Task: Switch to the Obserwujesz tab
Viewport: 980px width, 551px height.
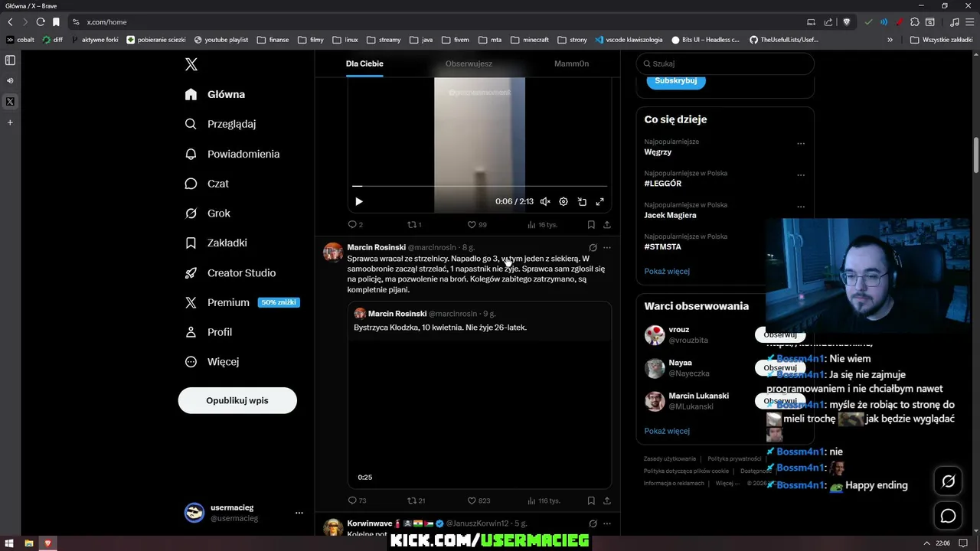Action: (469, 64)
